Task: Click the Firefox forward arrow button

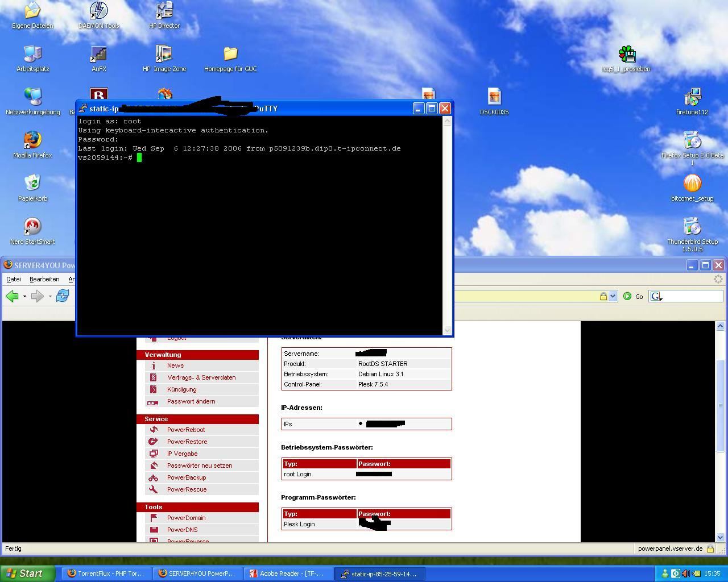Action: point(37,296)
